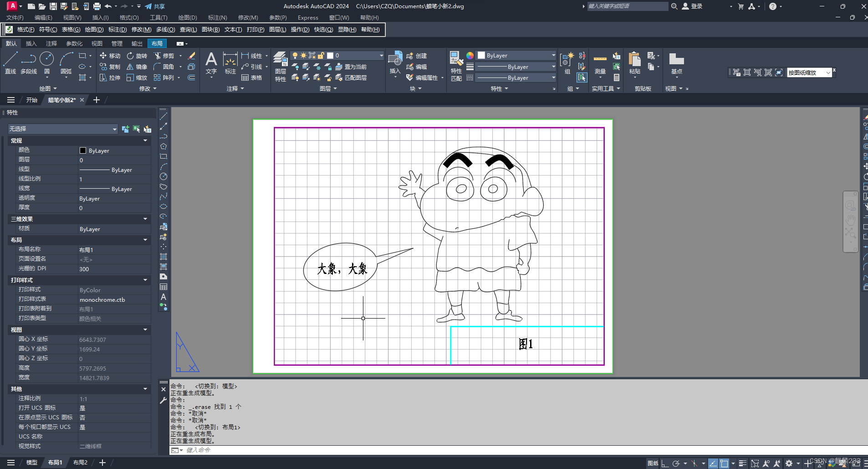Click the color wheel object color icon
This screenshot has width=868, height=469.
[470, 56]
